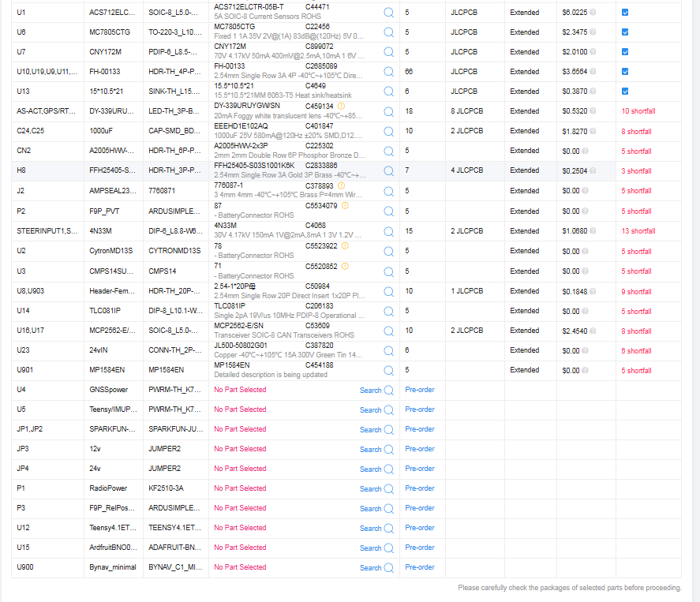Click the info icon next to $2.4540 price

593,331
